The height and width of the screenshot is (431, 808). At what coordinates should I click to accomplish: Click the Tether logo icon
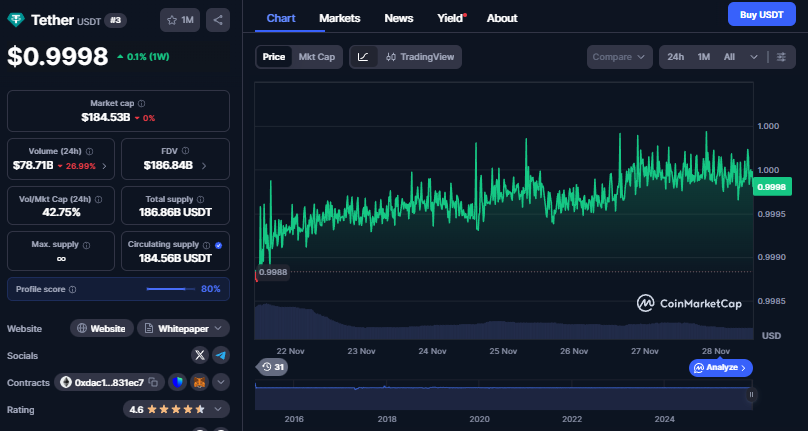[16, 20]
